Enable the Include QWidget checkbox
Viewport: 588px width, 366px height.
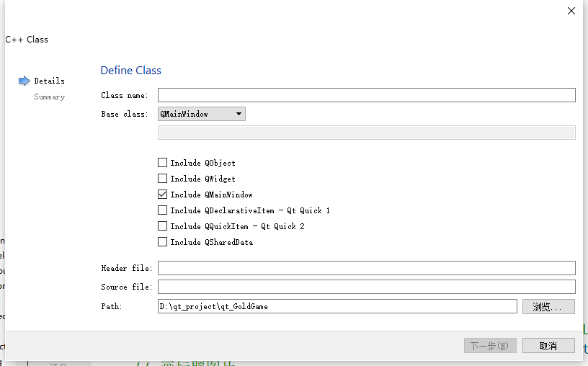(162, 179)
